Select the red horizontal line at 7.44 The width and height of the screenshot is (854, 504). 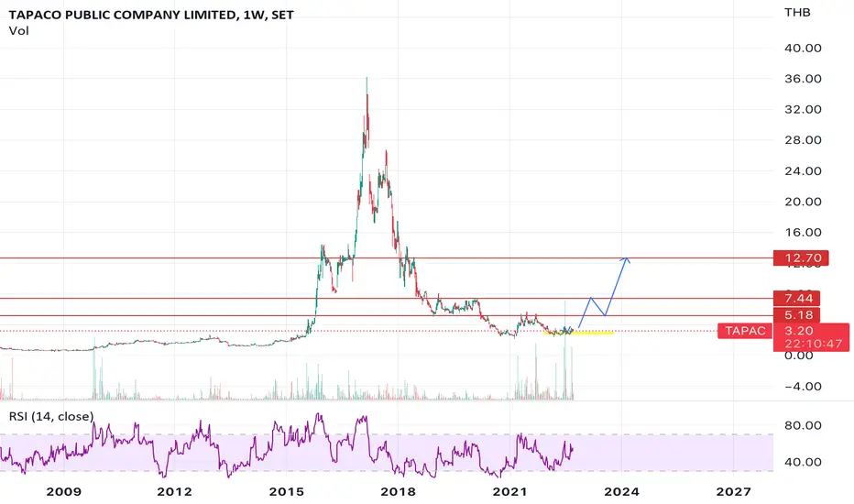[x=386, y=299]
